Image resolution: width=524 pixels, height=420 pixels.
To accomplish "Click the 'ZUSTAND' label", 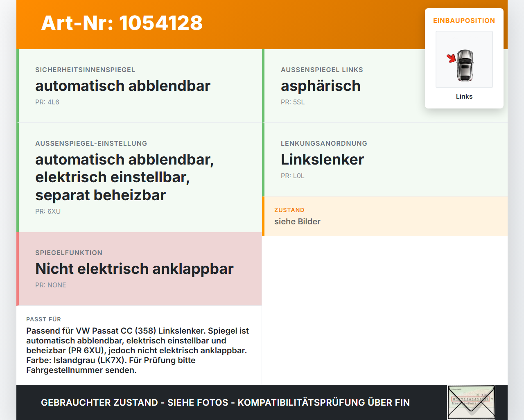I will coord(289,210).
